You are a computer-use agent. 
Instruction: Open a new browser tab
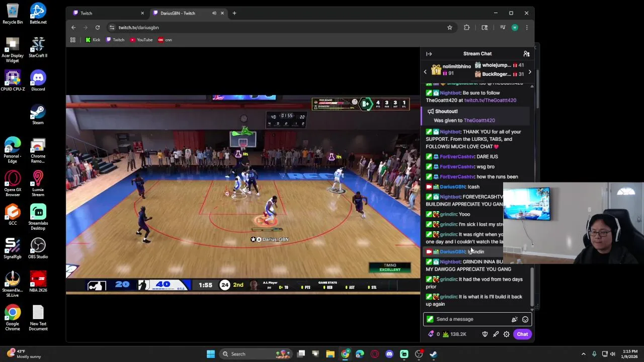pos(234,13)
